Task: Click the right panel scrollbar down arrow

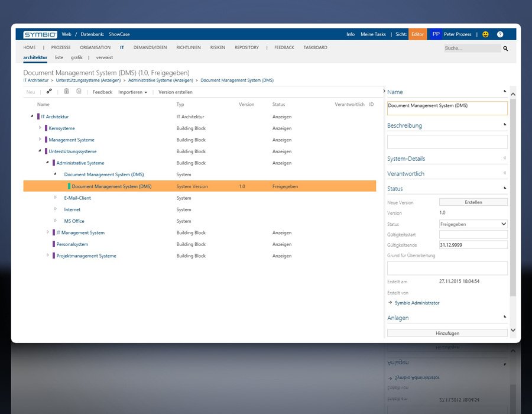Action: 513,330
